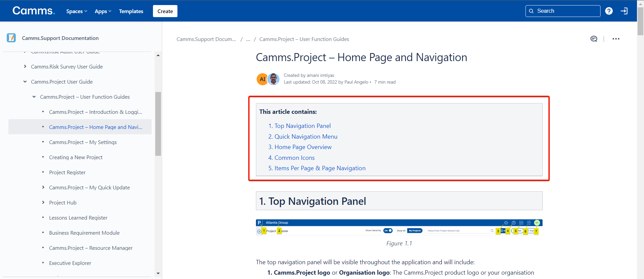Viewport: 644px width, 279px height.
Task: Click the main page vertical scrollbar thumb
Action: pos(640,21)
